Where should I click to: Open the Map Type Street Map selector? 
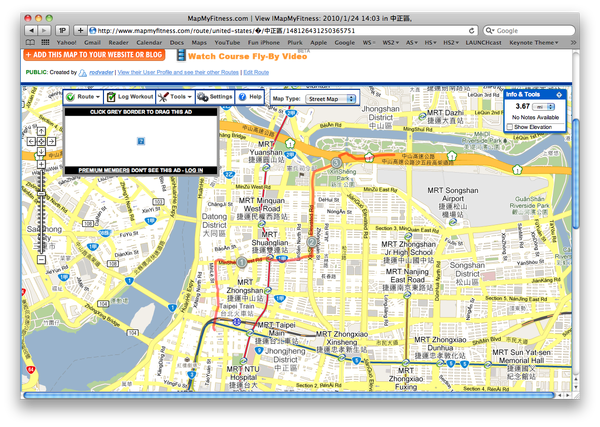tap(331, 99)
